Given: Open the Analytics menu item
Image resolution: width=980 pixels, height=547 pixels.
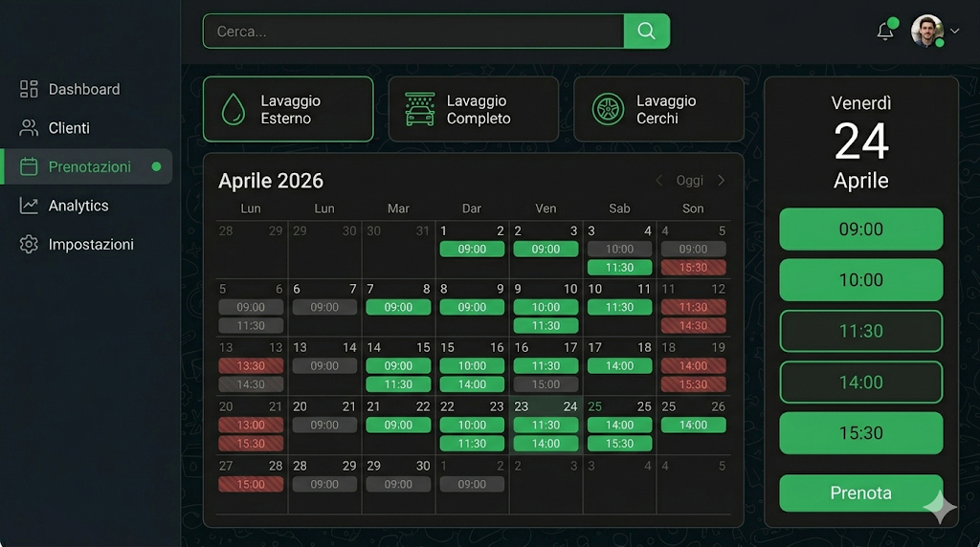Looking at the screenshot, I should [x=86, y=206].
